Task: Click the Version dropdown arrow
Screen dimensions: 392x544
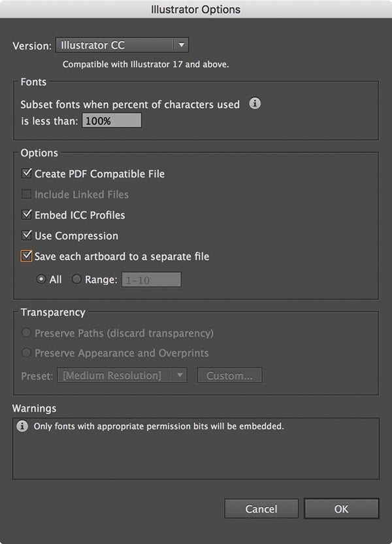Action: tap(181, 45)
